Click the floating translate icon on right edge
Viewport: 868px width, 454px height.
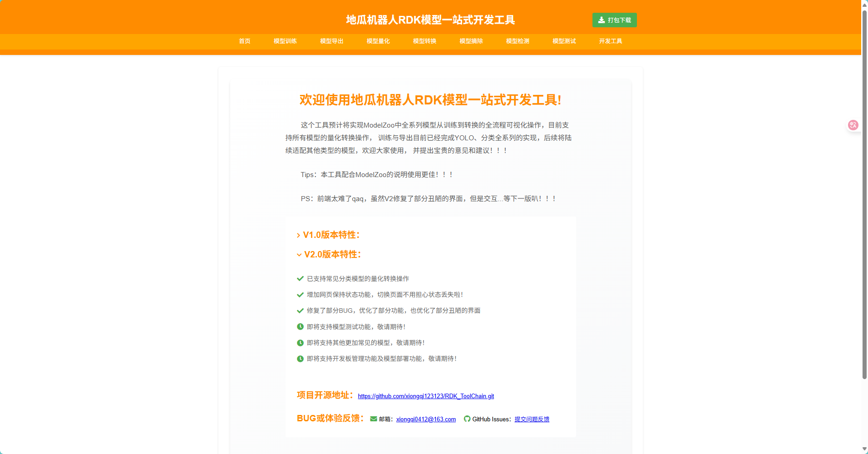pos(853,125)
